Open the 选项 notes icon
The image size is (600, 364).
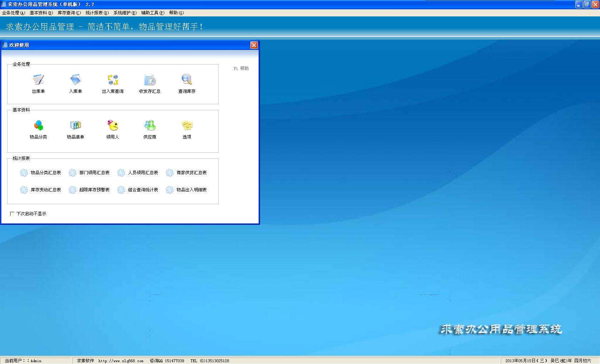point(187,125)
